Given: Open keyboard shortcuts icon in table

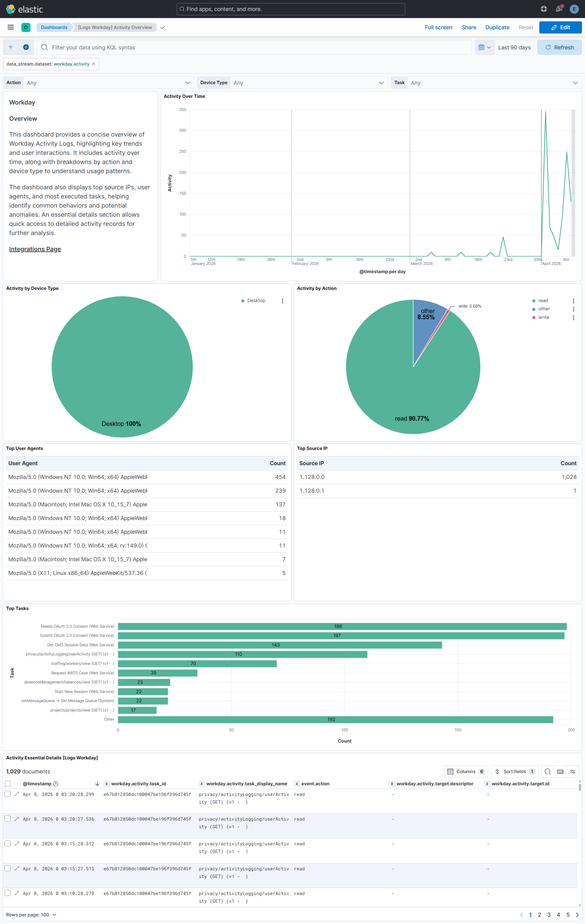Looking at the screenshot, I should 560,771.
